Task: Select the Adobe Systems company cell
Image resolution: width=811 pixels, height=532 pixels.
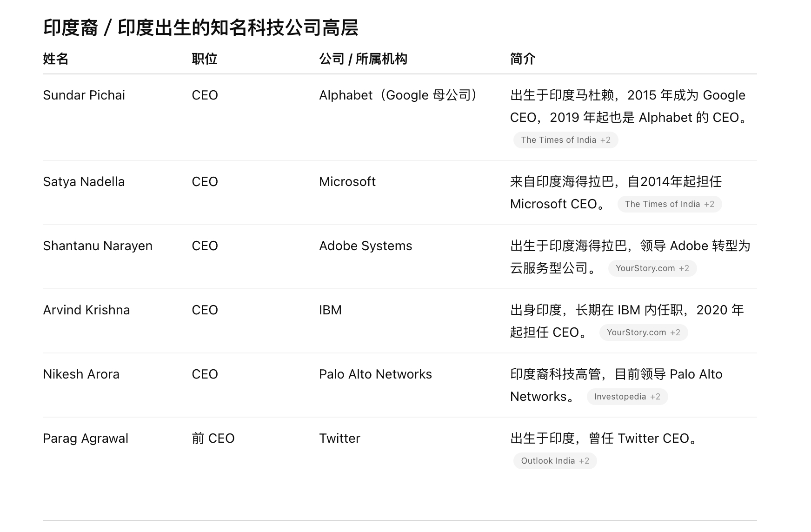Action: point(366,246)
